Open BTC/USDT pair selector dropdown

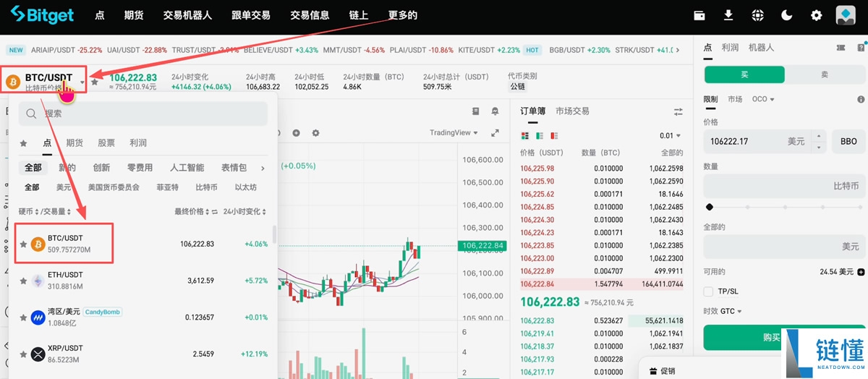tap(45, 82)
